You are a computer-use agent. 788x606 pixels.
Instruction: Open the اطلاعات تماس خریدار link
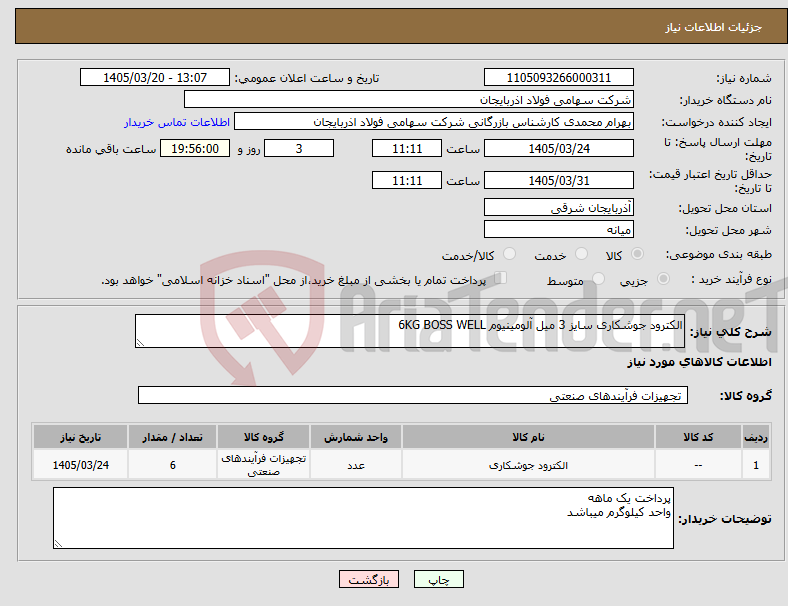pos(177,122)
